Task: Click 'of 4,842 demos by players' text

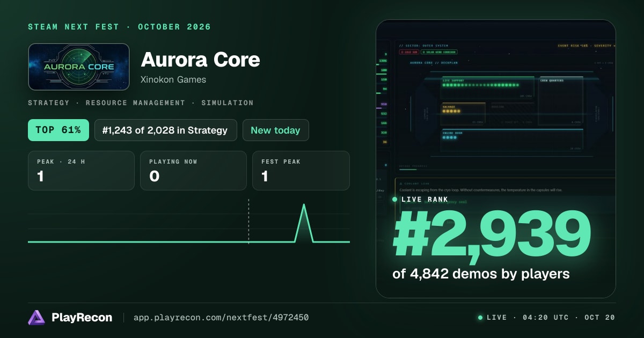Action: (x=481, y=274)
